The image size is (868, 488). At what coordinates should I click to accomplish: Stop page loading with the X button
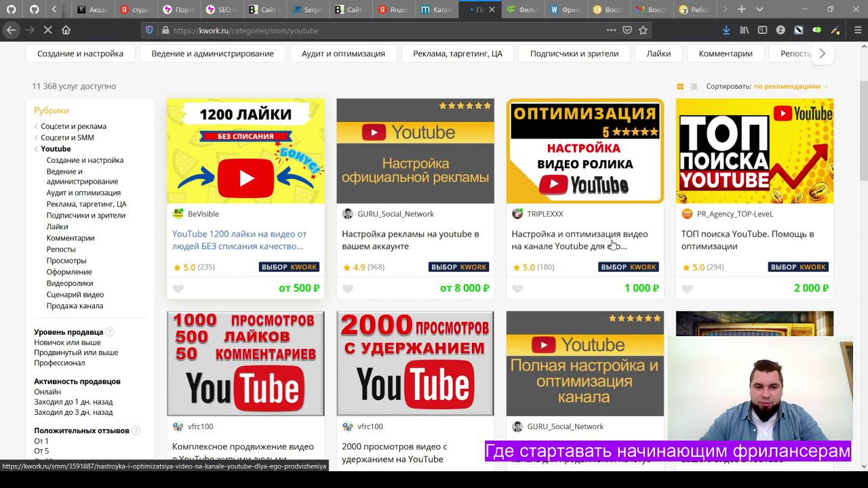pyautogui.click(x=47, y=30)
